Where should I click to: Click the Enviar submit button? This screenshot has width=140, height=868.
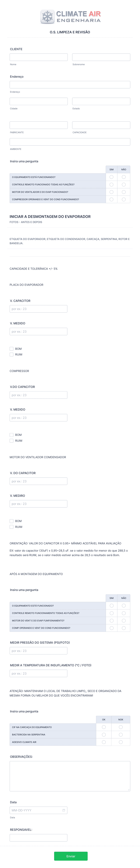pyautogui.click(x=71, y=856)
